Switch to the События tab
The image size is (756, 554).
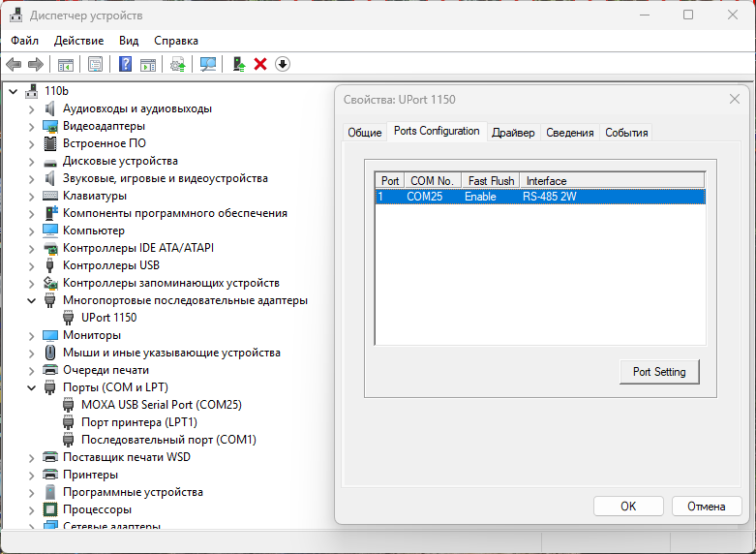[626, 133]
